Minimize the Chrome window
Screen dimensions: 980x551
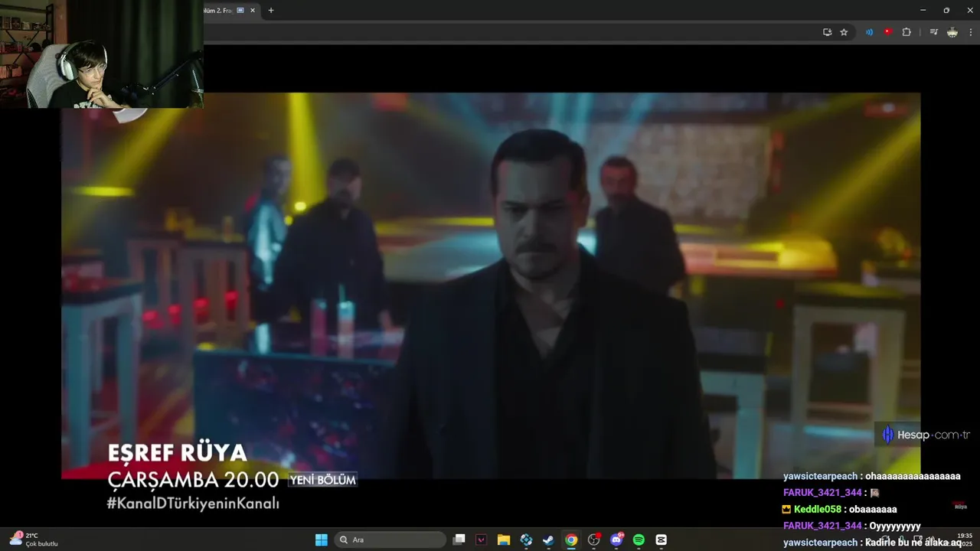(x=923, y=11)
